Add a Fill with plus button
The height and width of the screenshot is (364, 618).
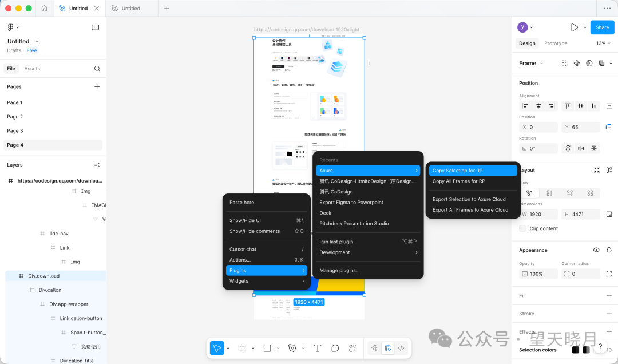point(609,295)
